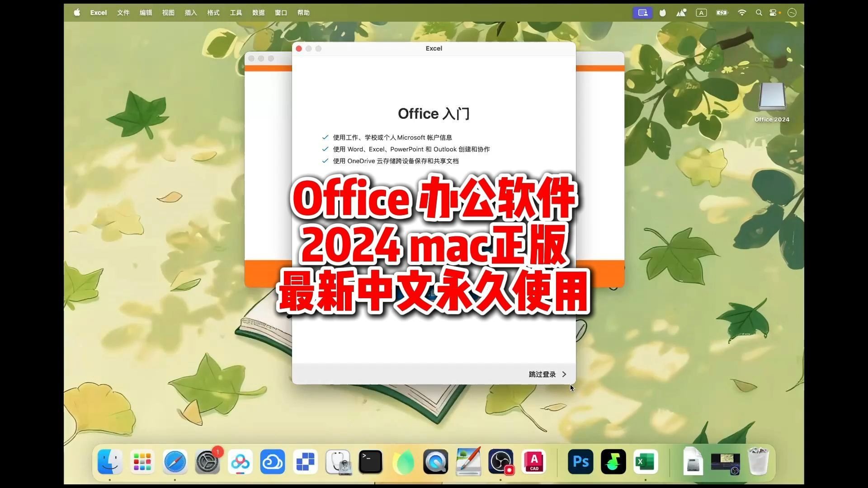Image resolution: width=868 pixels, height=488 pixels.
Task: Open the Wi-Fi status menu
Action: point(742,13)
